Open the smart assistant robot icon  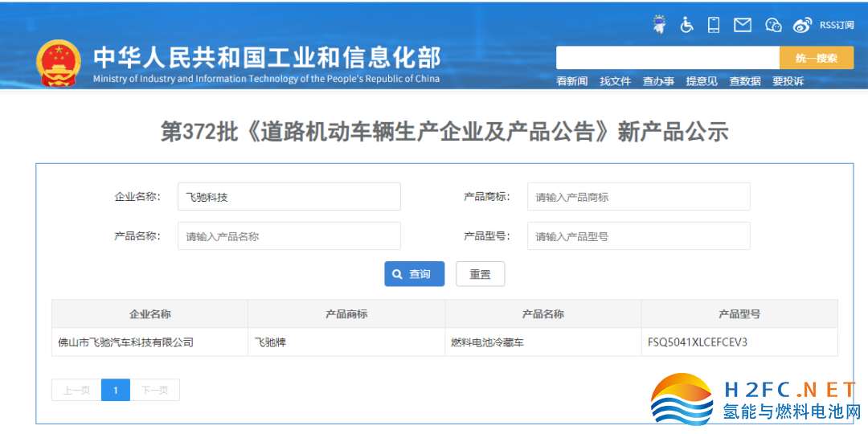[x=659, y=24]
